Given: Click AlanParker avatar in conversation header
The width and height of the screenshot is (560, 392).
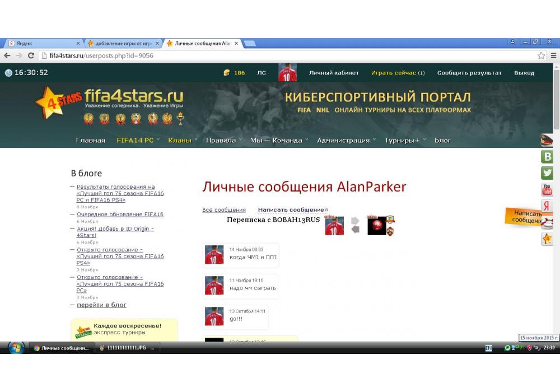Looking at the screenshot, I should [x=334, y=226].
